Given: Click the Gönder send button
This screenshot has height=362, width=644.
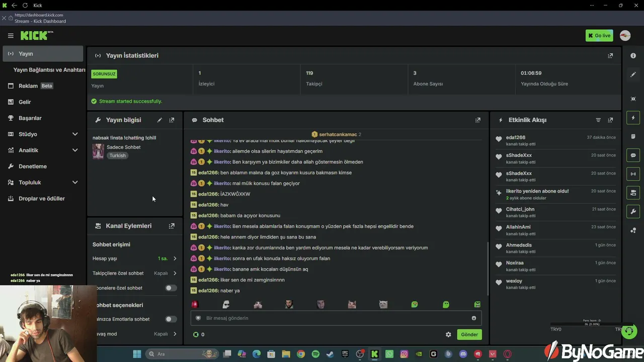Looking at the screenshot, I should coord(469,334).
